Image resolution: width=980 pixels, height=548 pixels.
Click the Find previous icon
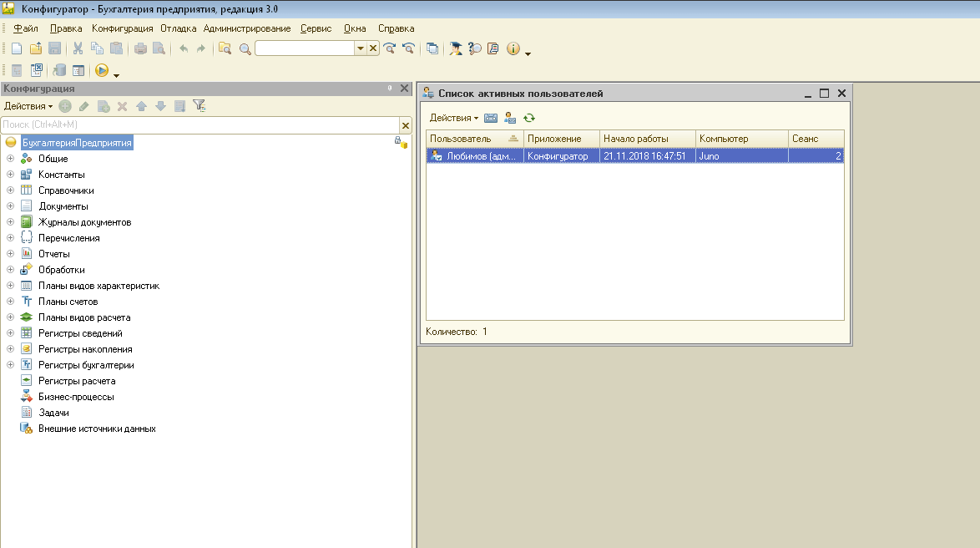409,48
